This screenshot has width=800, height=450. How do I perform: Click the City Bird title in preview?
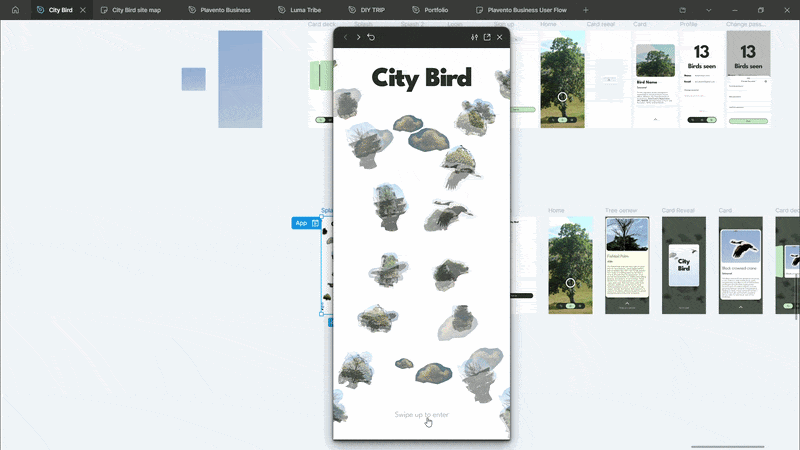421,78
